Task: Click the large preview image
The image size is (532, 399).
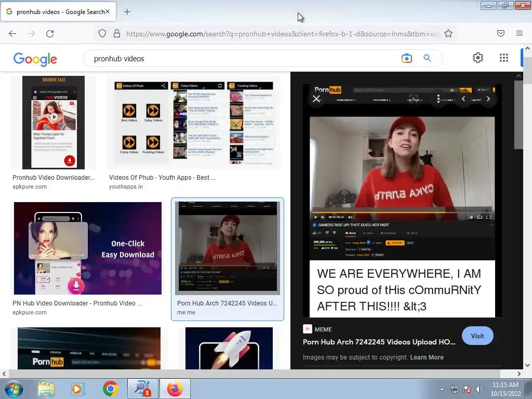Action: tap(402, 201)
